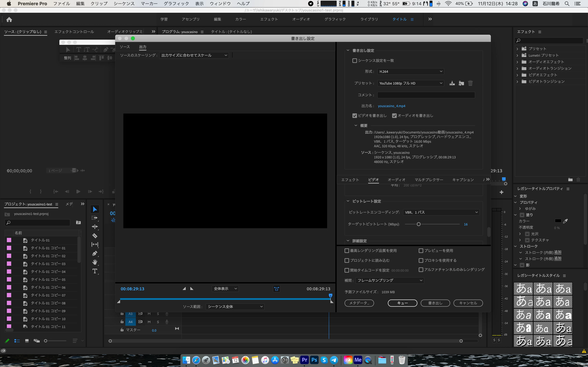Expand the Video Effects folder
This screenshot has width=588, height=367.
point(517,75)
